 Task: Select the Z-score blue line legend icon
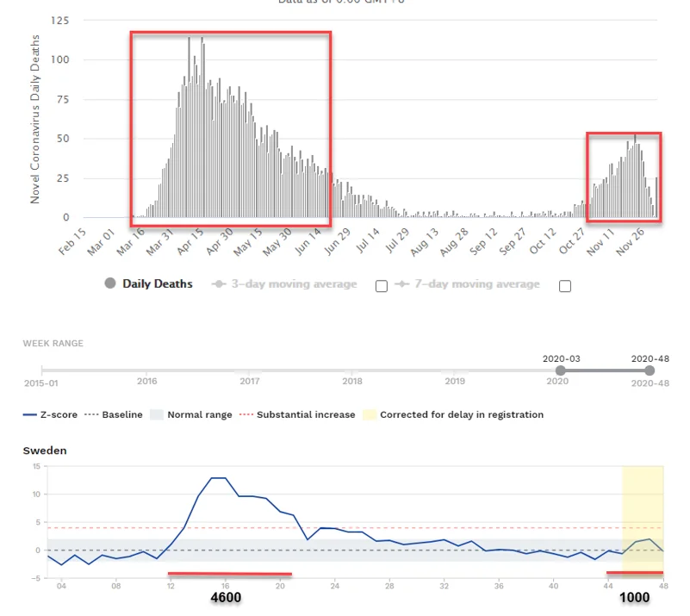pos(31,414)
